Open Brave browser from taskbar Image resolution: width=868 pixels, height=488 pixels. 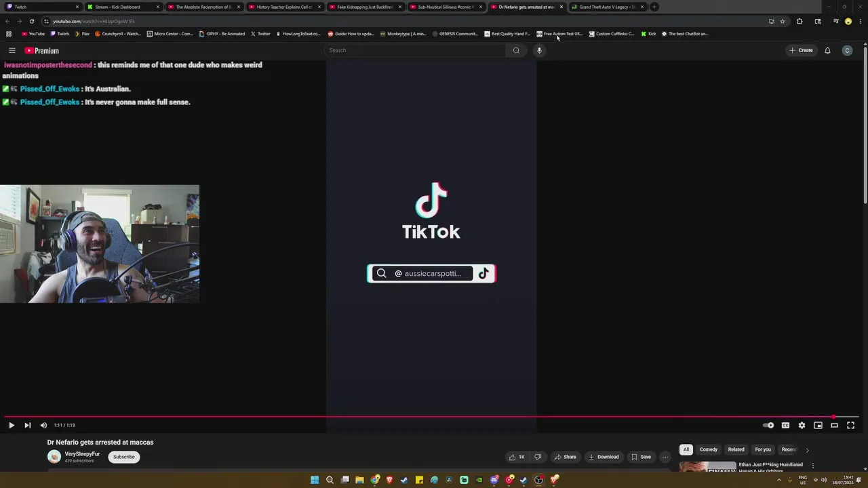coord(389,480)
